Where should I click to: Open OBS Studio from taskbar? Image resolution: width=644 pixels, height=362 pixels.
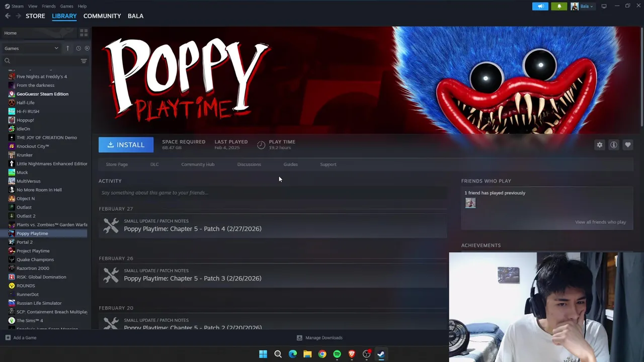[x=367, y=354]
